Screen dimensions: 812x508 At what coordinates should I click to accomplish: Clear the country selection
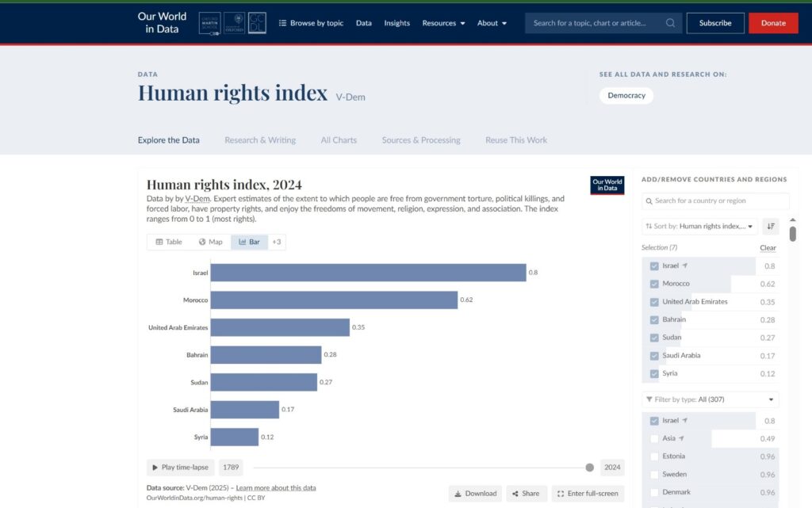point(768,248)
